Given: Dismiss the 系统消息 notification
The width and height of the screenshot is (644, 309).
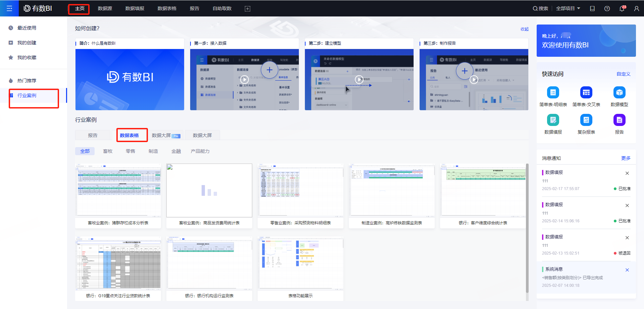Looking at the screenshot, I should click(627, 270).
